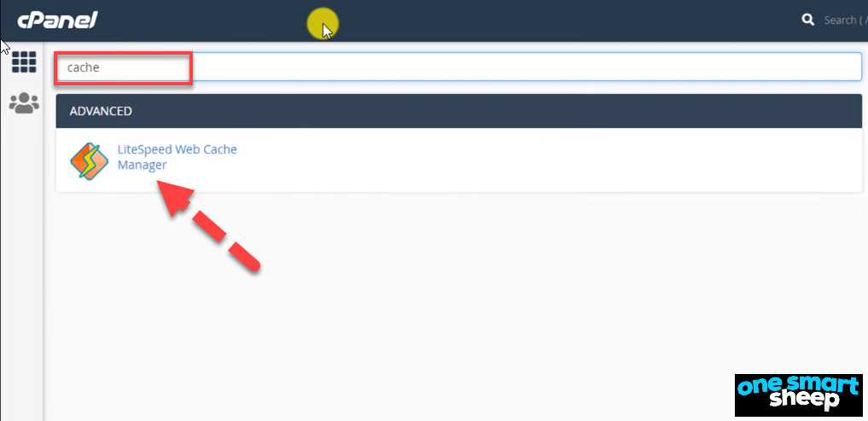Click into the search box containing "cache"
Viewport: 868px width, 421px height.
coord(459,67)
